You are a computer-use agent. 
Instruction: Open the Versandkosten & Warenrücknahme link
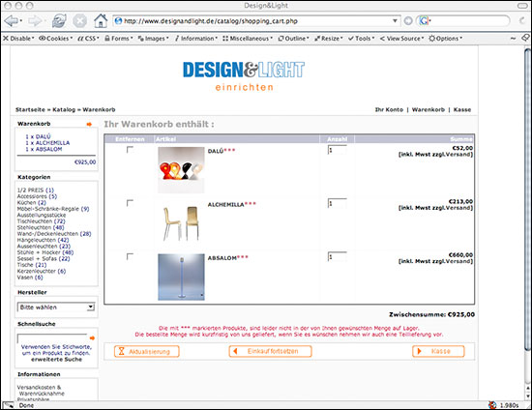tap(41, 390)
